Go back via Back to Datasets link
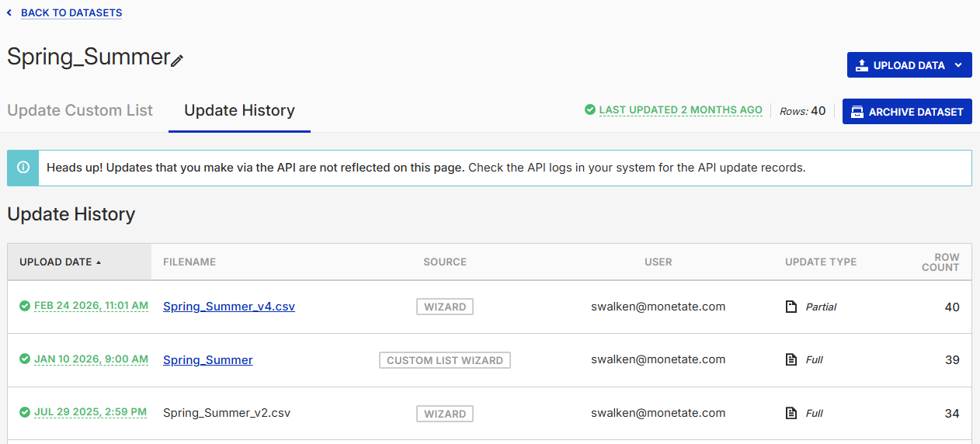This screenshot has height=444, width=980. [x=71, y=13]
